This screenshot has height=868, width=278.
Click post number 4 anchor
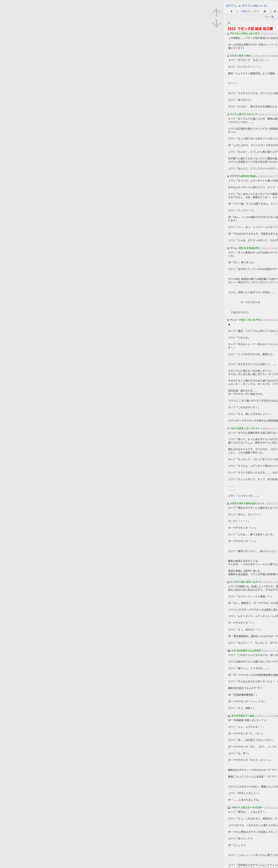tap(228, 176)
